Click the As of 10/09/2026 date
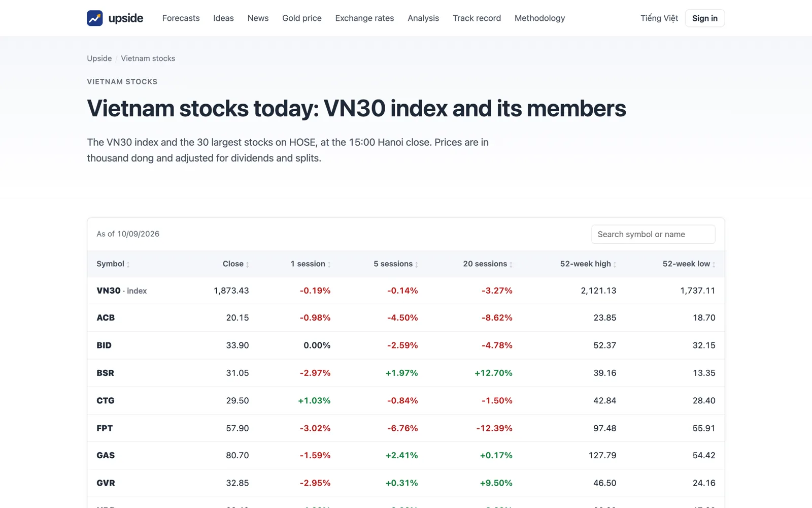Image resolution: width=812 pixels, height=508 pixels. click(128, 234)
